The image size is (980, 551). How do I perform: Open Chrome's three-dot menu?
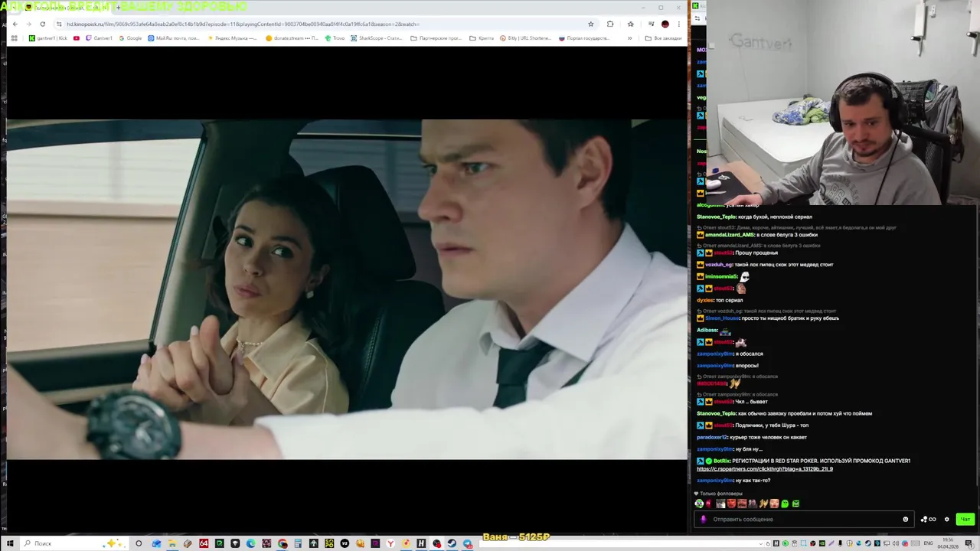point(678,24)
